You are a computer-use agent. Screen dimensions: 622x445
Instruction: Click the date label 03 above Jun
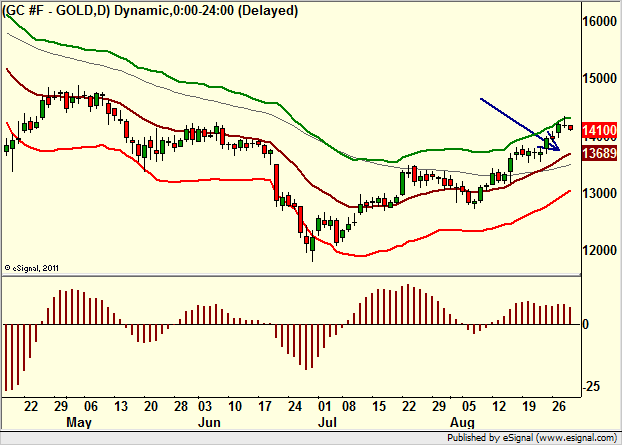tap(205, 406)
